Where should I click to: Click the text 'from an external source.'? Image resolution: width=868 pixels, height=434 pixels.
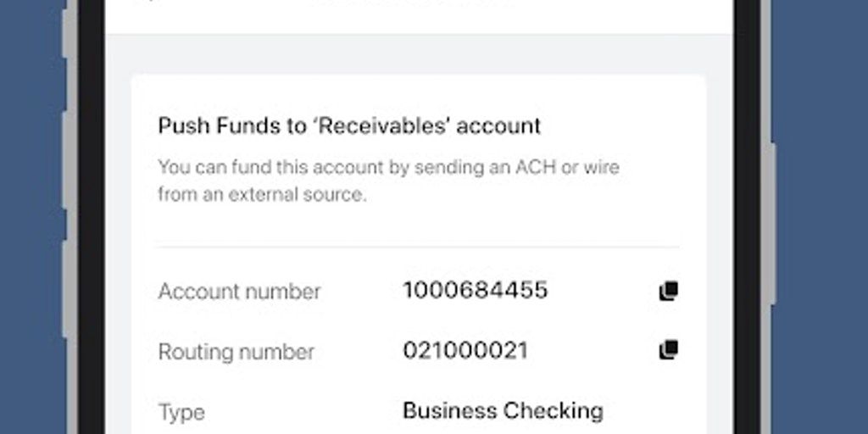(262, 193)
